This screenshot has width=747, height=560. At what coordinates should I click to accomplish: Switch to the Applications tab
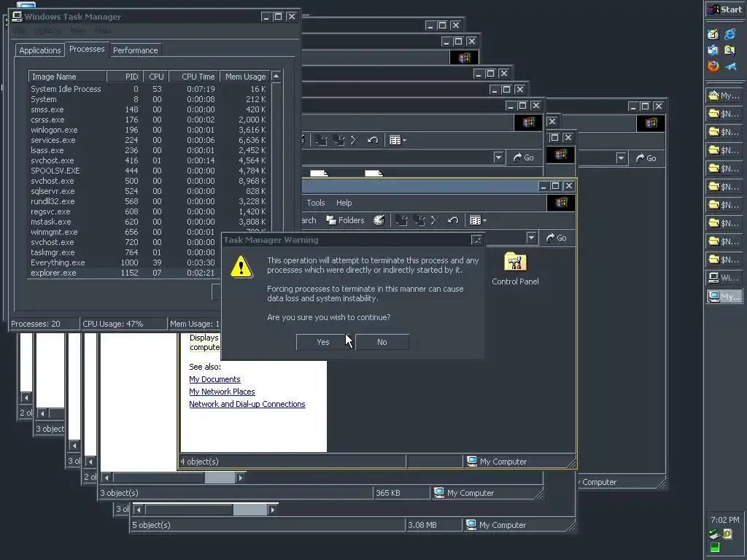pos(40,50)
